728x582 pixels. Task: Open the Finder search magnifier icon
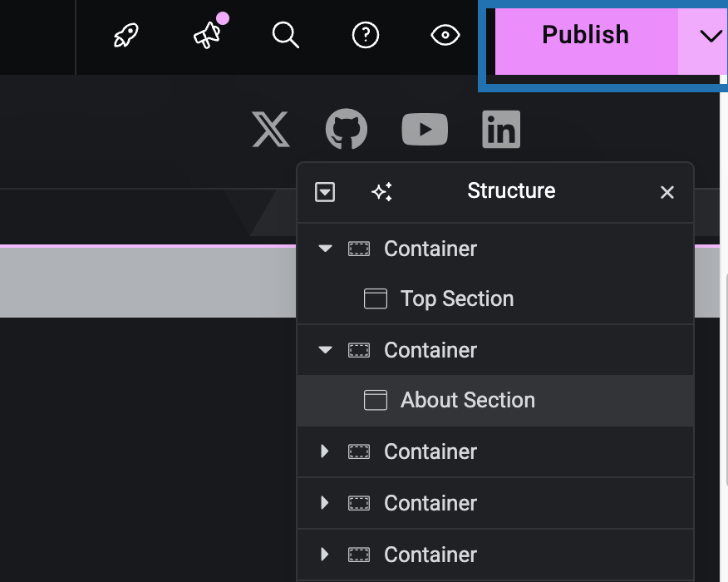[286, 35]
